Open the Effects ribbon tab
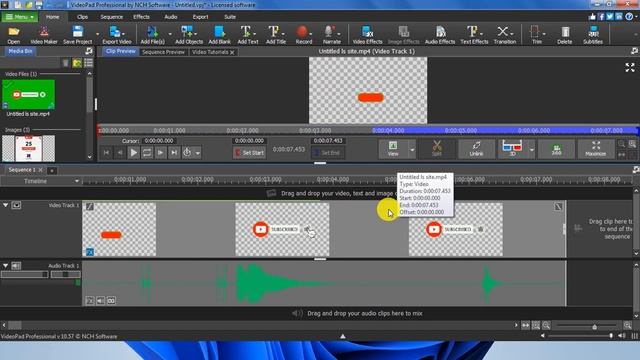Screen dimensions: 640x360 141,17
